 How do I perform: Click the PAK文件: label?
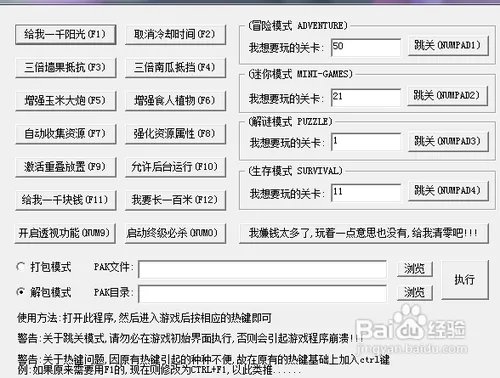114,267
